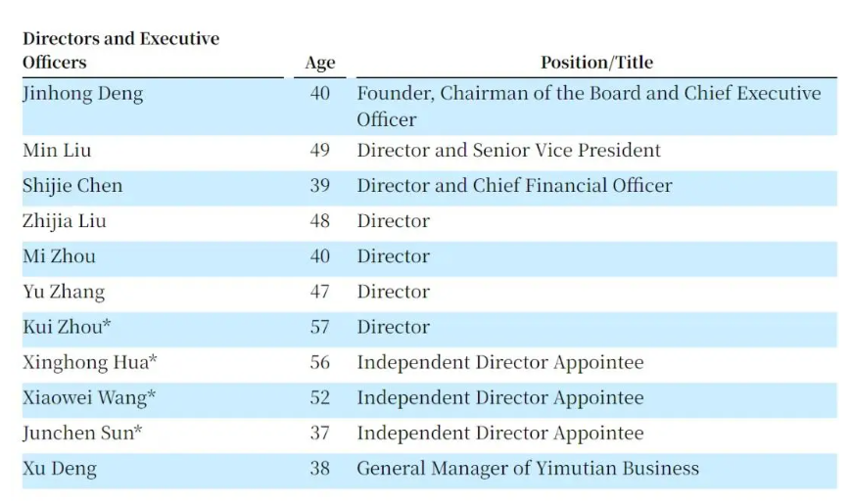Click Director and Chief Financial Officer text

[x=514, y=185]
